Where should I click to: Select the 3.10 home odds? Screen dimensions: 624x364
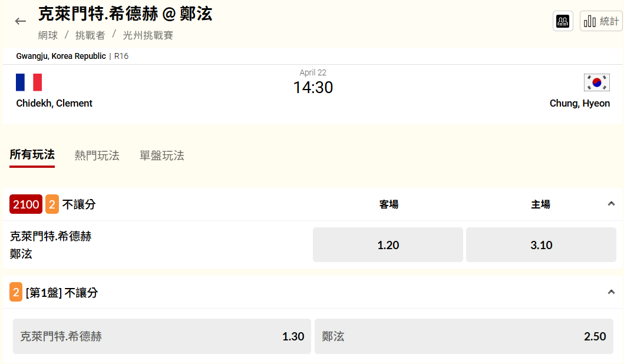[542, 245]
